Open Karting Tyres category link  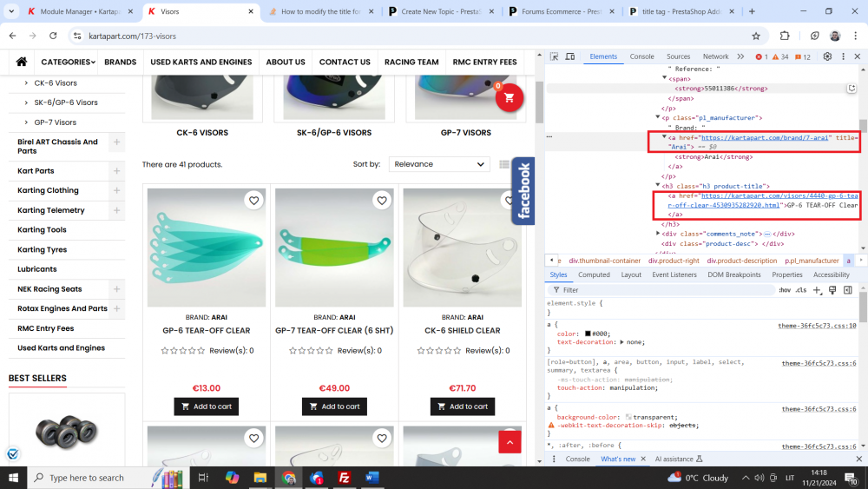(x=42, y=250)
